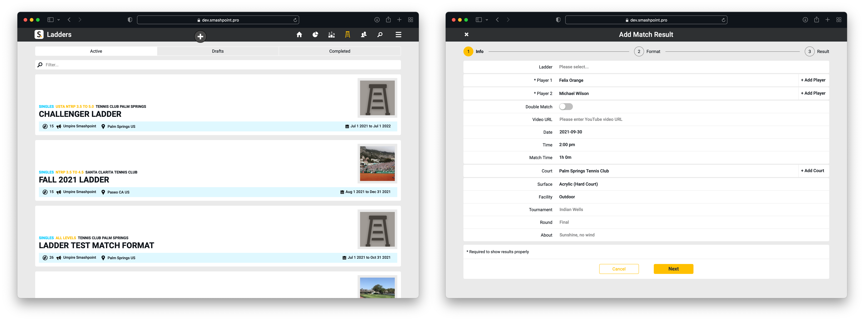Open the Surface dropdown showing Acrylic (Hard Court)

(x=646, y=184)
